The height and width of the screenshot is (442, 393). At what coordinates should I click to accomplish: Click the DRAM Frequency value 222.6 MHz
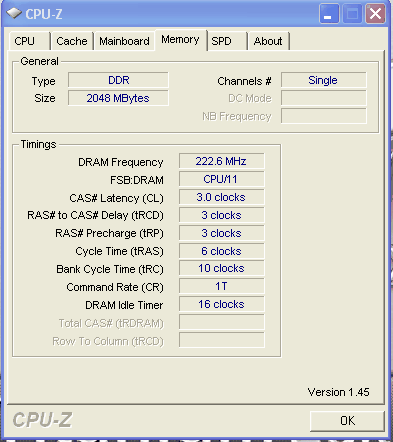(221, 161)
